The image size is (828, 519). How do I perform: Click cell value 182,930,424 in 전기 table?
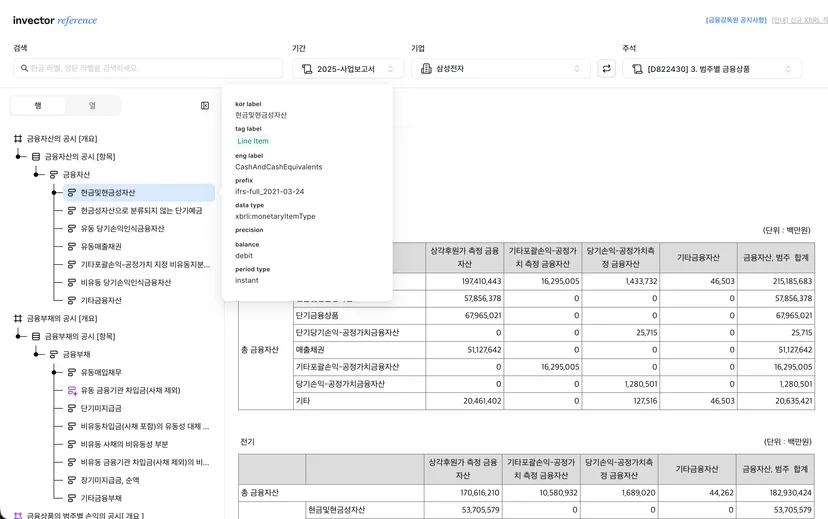click(791, 493)
